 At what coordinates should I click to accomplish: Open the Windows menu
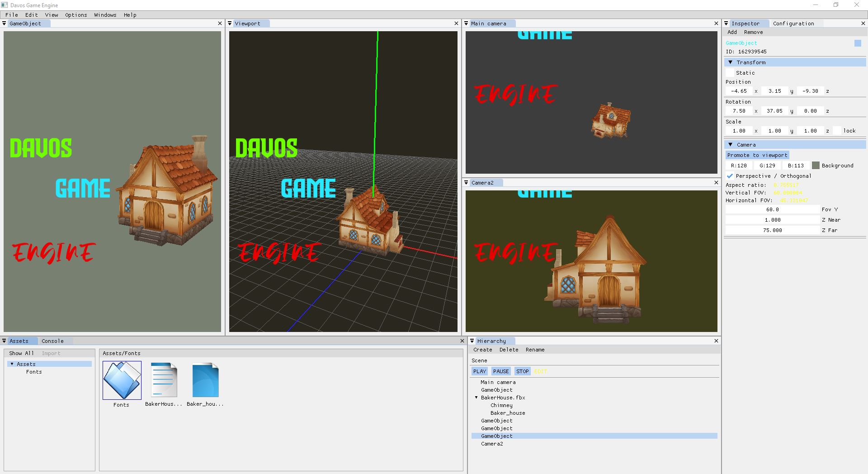(x=105, y=15)
